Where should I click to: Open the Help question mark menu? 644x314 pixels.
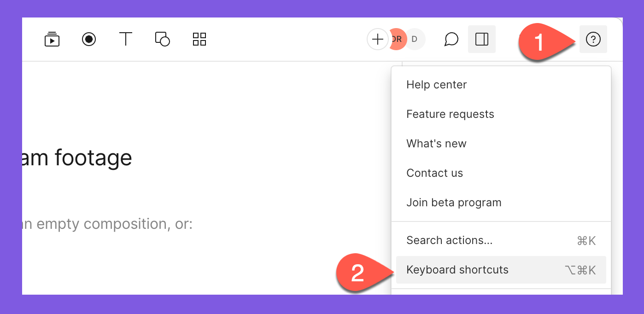[593, 39]
